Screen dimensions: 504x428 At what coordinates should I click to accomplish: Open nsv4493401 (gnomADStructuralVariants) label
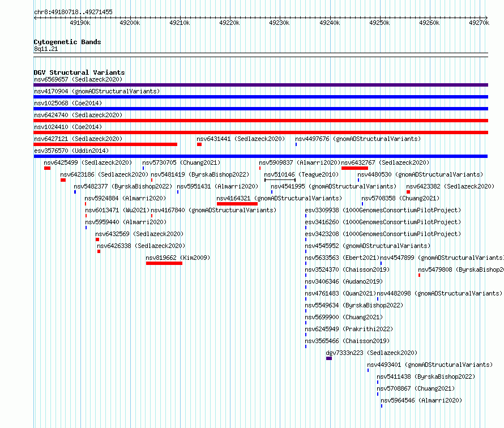[x=430, y=365]
